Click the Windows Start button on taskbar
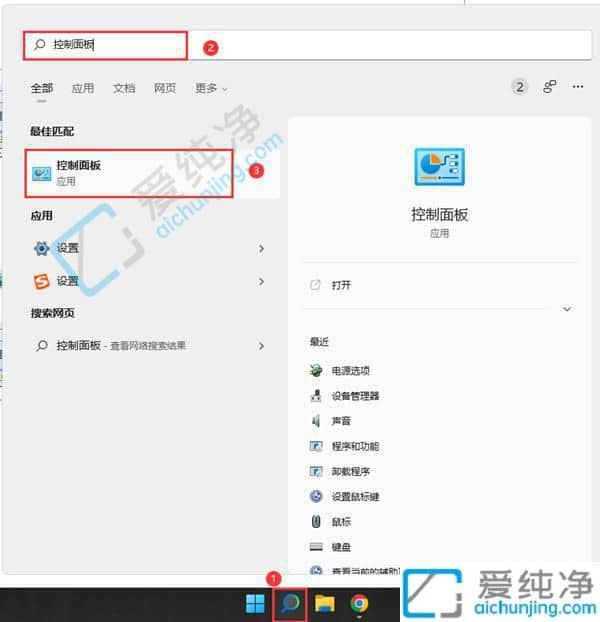Viewport: 600px width, 622px height. (x=255, y=604)
